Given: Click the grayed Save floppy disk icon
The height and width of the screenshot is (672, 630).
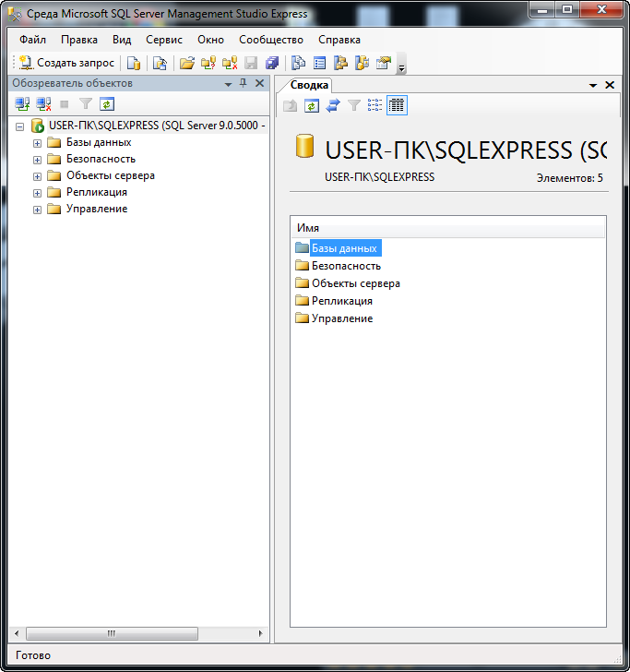Looking at the screenshot, I should (251, 64).
